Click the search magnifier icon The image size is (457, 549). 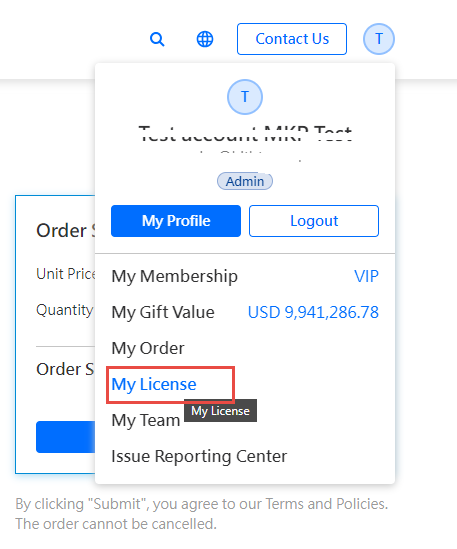pyautogui.click(x=157, y=39)
